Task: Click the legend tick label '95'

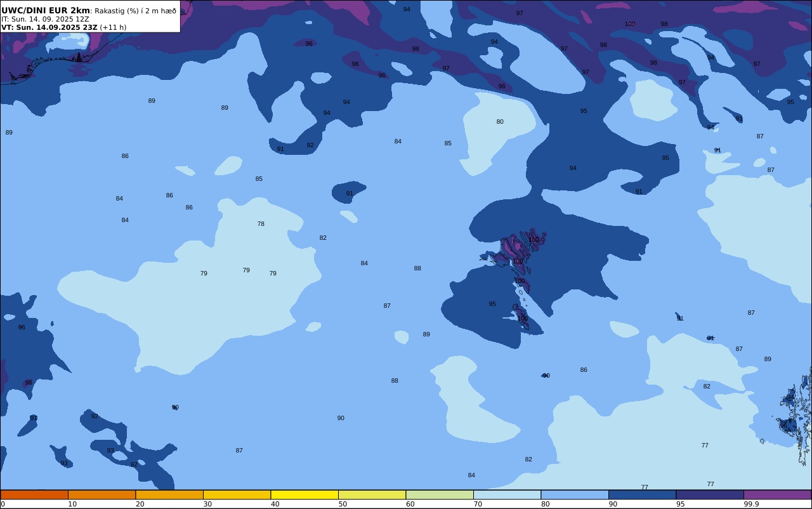Action: tap(680, 504)
